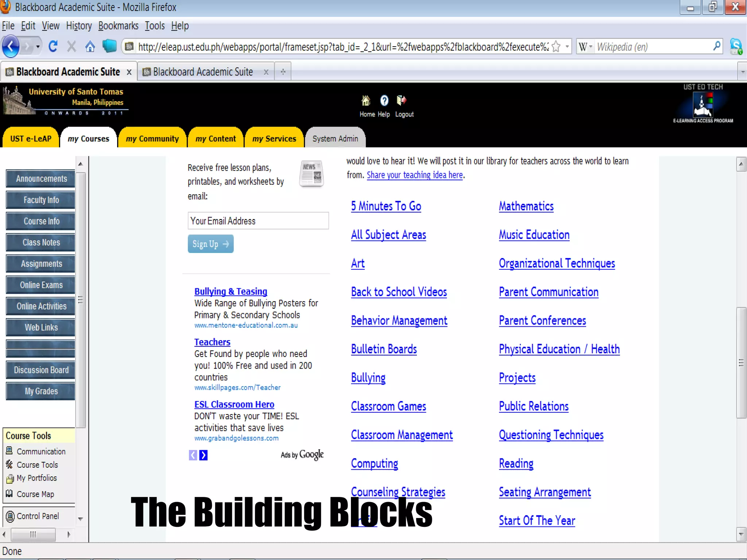Open the Web Links menu button
This screenshot has height=560, width=747.
tap(41, 327)
